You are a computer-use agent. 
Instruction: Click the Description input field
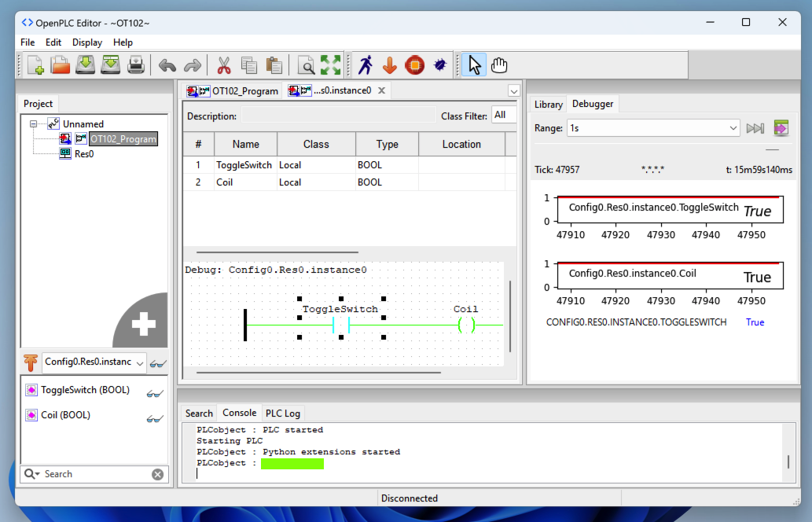pyautogui.click(x=339, y=115)
